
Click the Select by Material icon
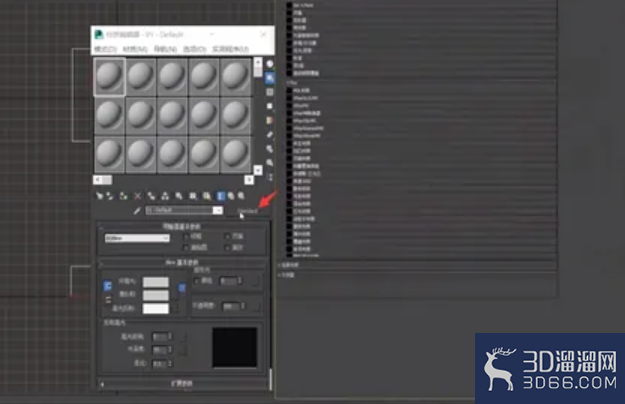(270, 163)
